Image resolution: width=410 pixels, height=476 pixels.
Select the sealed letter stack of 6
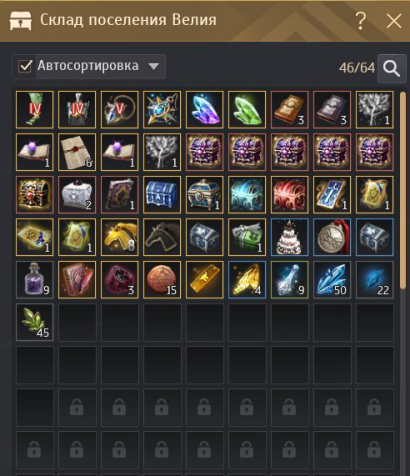77,152
